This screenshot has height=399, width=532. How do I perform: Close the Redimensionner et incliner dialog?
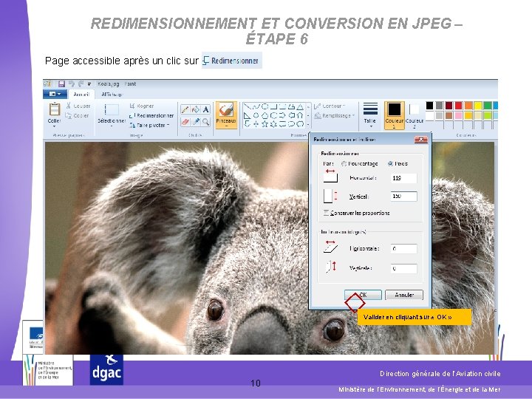421,140
